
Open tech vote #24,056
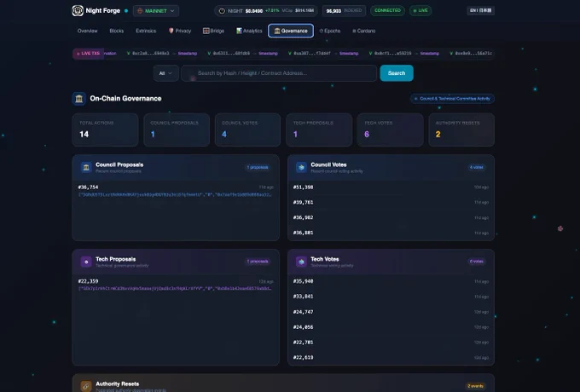click(x=391, y=327)
